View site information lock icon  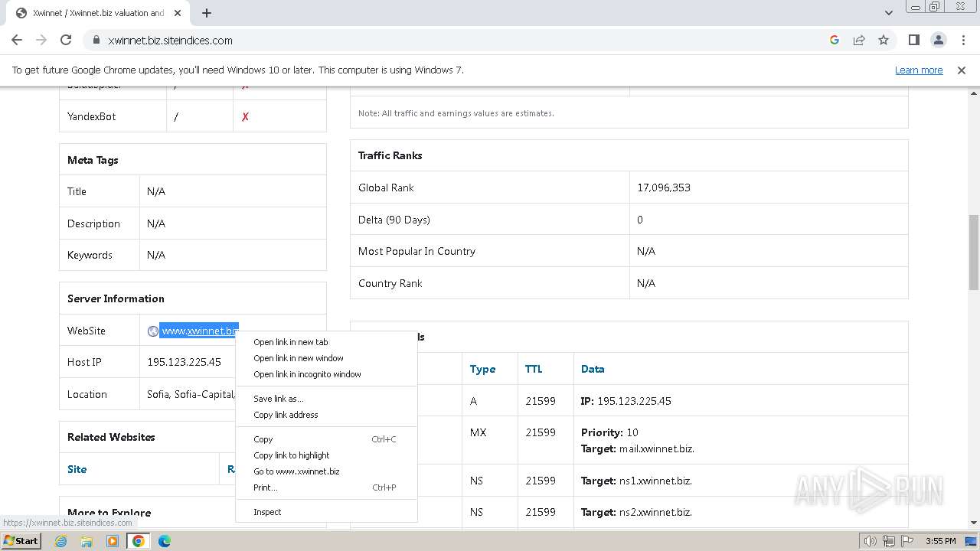tap(96, 40)
